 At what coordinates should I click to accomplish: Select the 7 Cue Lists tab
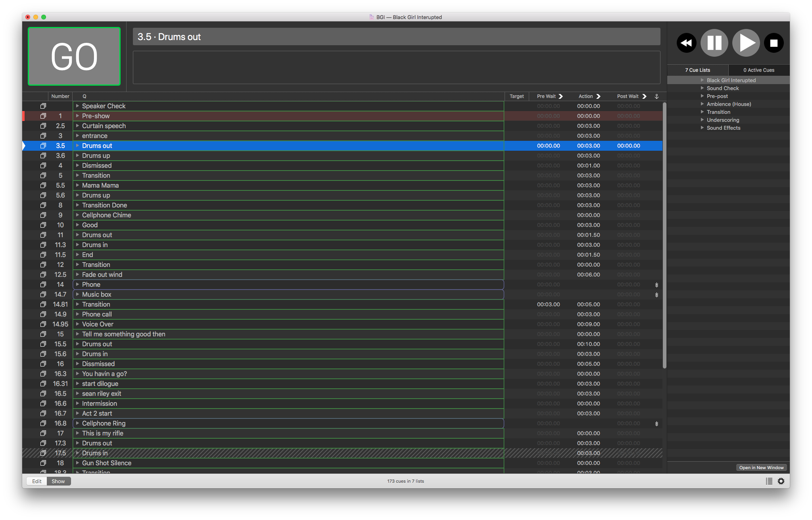697,70
